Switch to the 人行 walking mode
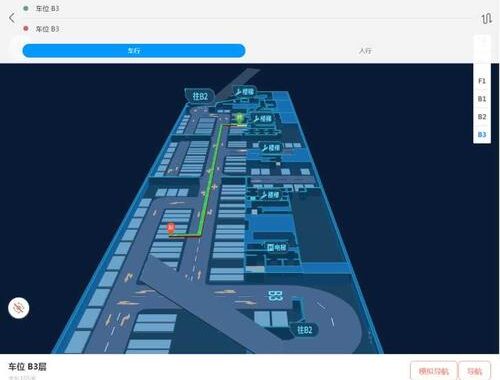The width and height of the screenshot is (500, 380). (365, 51)
